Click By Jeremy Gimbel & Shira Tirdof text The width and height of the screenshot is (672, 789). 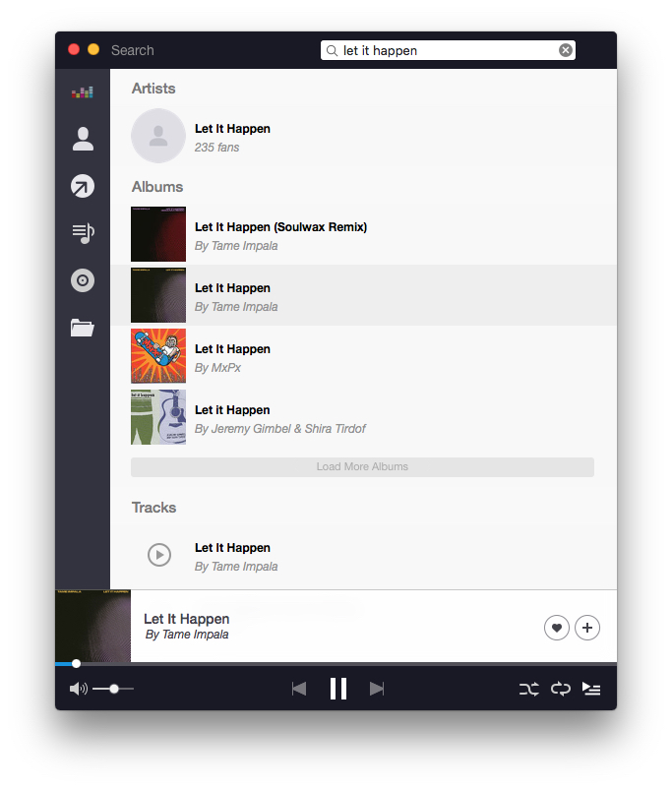pyautogui.click(x=280, y=429)
